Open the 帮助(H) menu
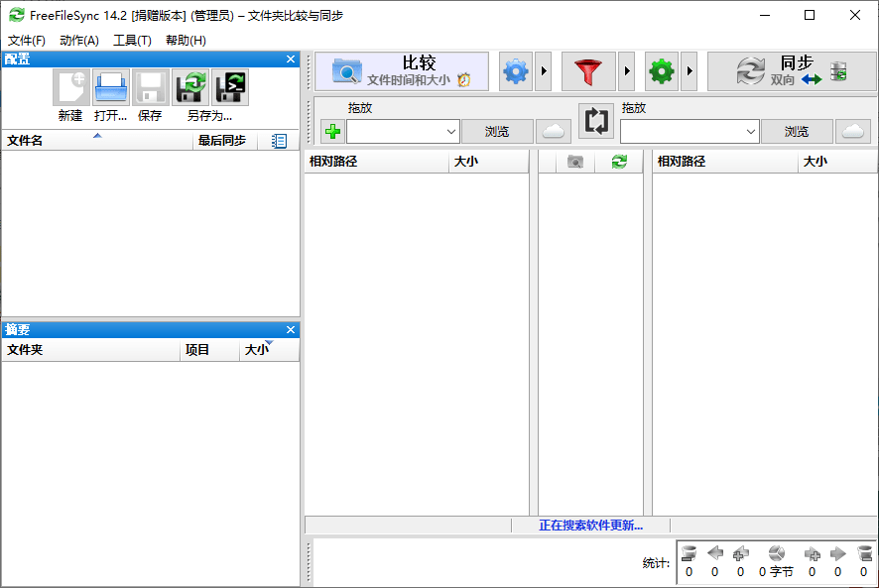Image resolution: width=879 pixels, height=588 pixels. point(185,40)
